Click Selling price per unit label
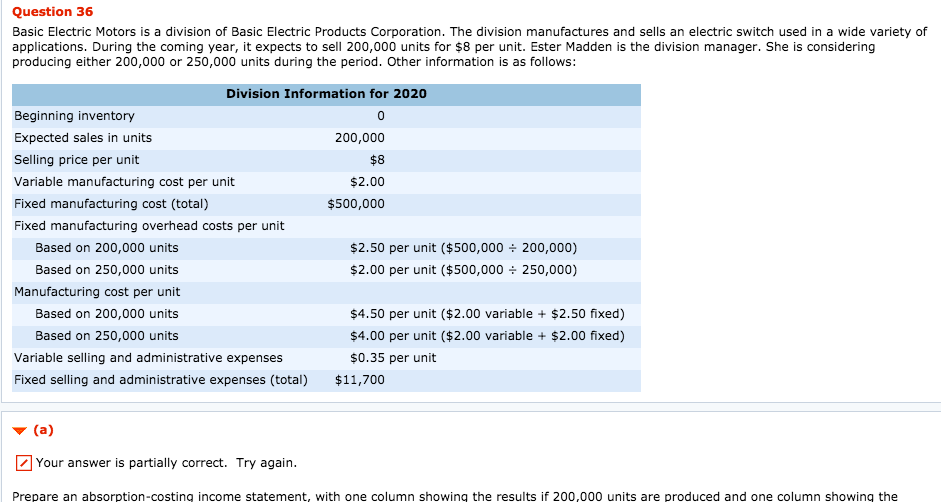 click(76, 160)
